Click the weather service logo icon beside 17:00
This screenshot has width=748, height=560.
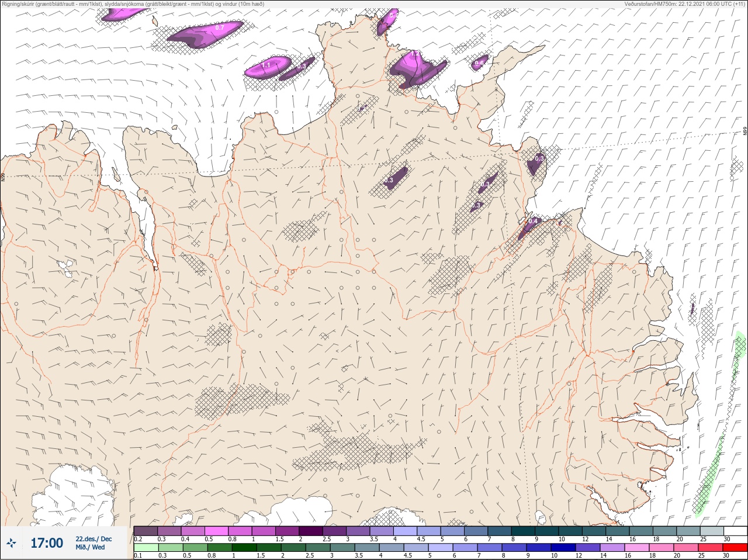click(12, 543)
